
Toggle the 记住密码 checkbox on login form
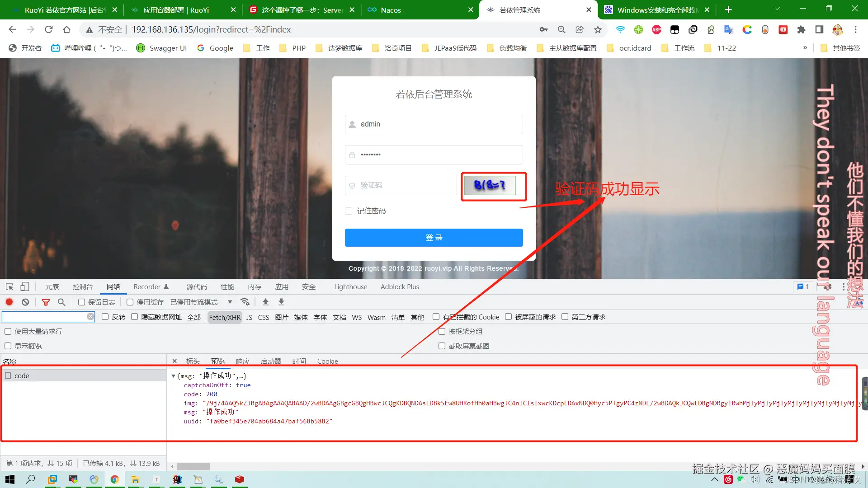(x=348, y=211)
